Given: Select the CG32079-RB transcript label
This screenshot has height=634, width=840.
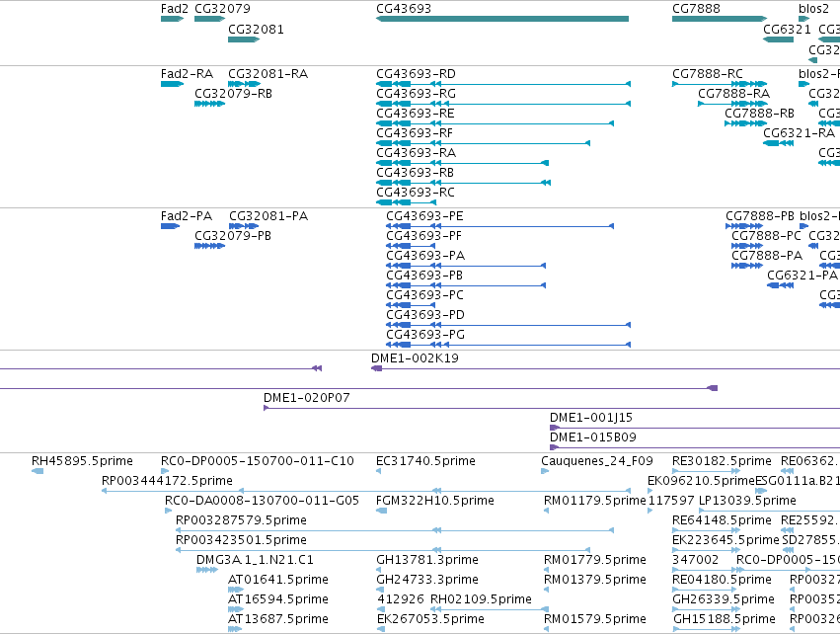Looking at the screenshot, I should (233, 94).
